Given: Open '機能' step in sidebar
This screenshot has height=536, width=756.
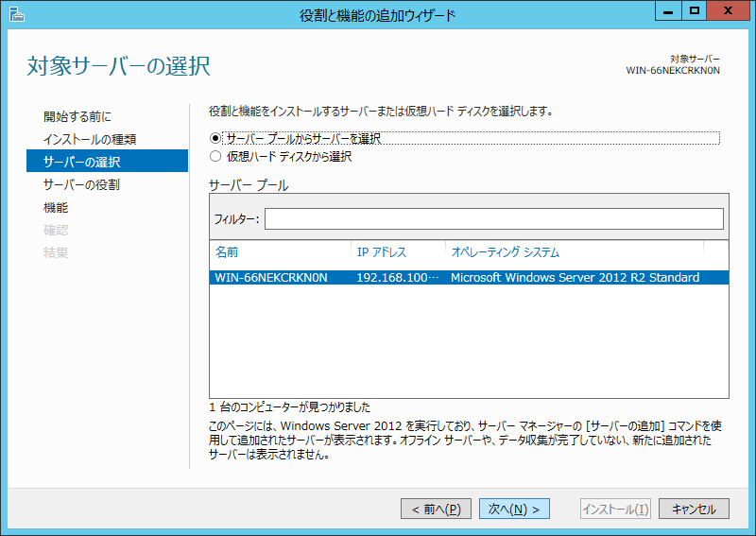Looking at the screenshot, I should coord(56,207).
